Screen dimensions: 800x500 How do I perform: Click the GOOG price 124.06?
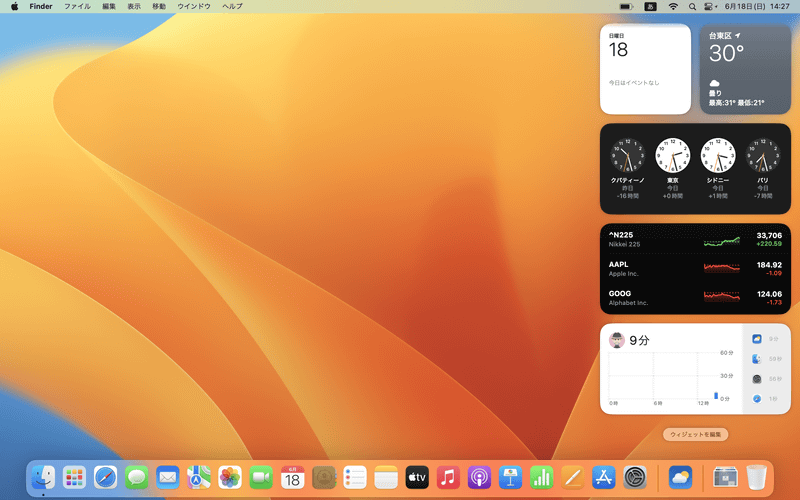point(769,294)
